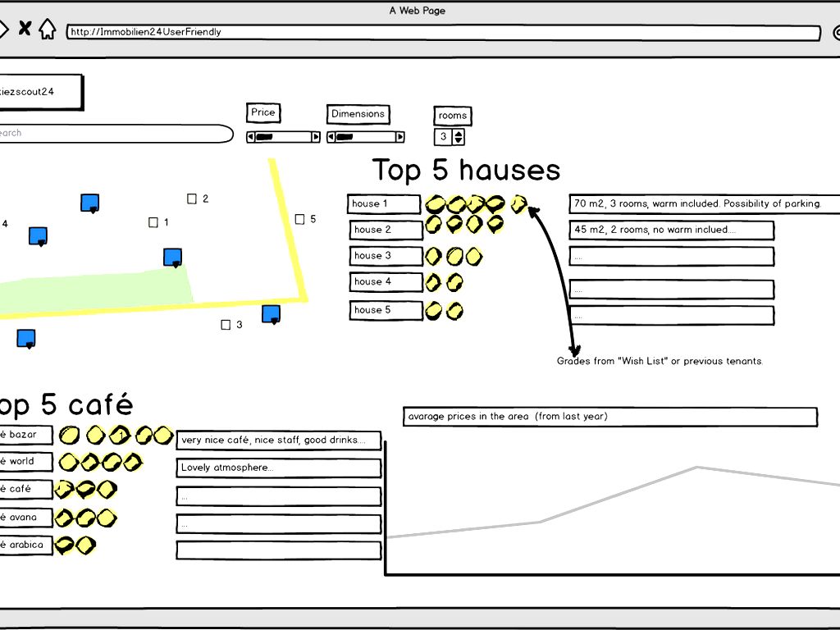Click the browser stop X icon

tap(25, 29)
